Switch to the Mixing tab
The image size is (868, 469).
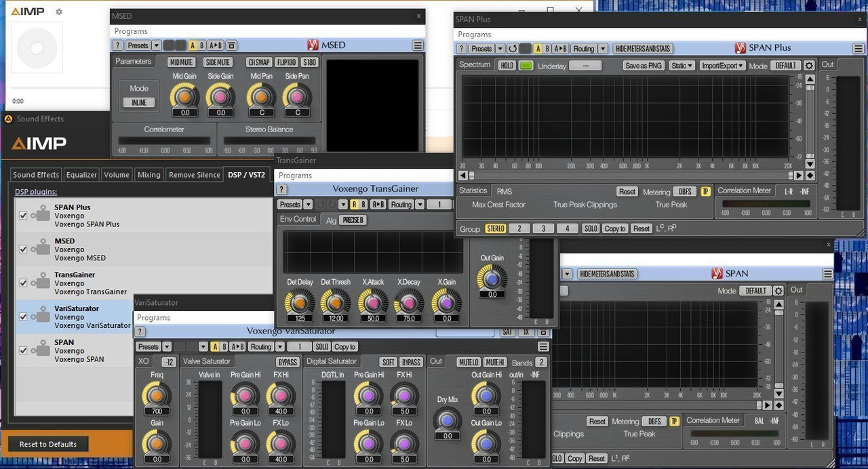[x=149, y=175]
